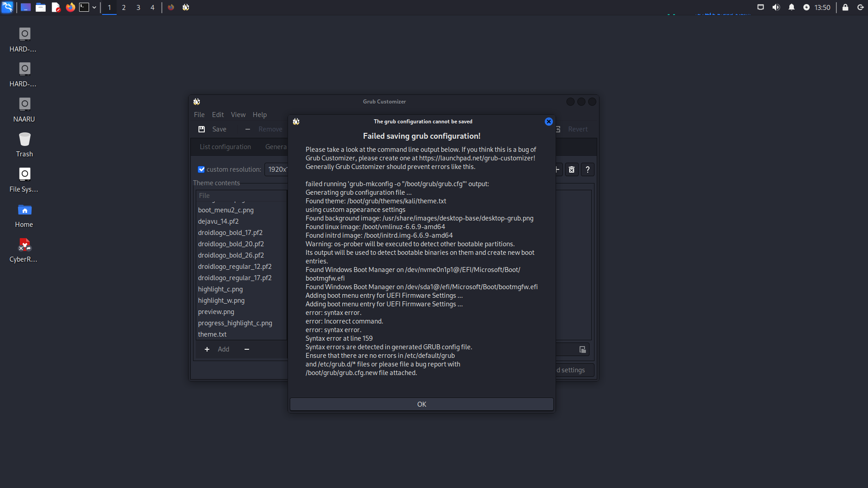This screenshot has width=868, height=488.
Task: Select preview.png in file list
Action: click(216, 312)
